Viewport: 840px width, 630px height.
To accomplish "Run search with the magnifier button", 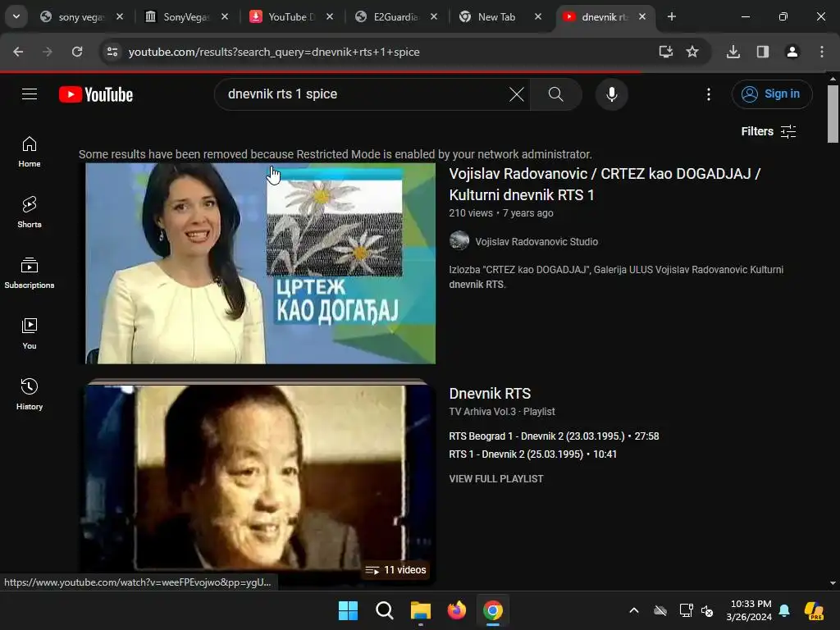I will coord(555,94).
